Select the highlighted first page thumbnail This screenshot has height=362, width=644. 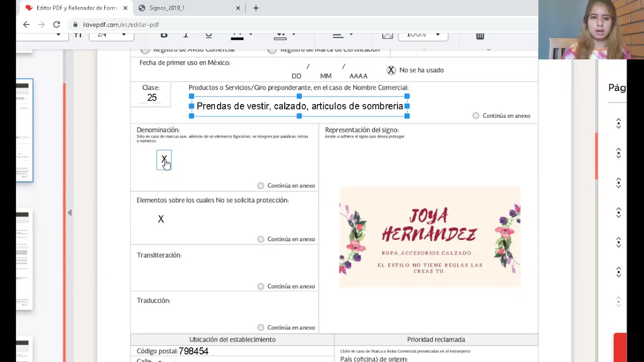click(24, 130)
